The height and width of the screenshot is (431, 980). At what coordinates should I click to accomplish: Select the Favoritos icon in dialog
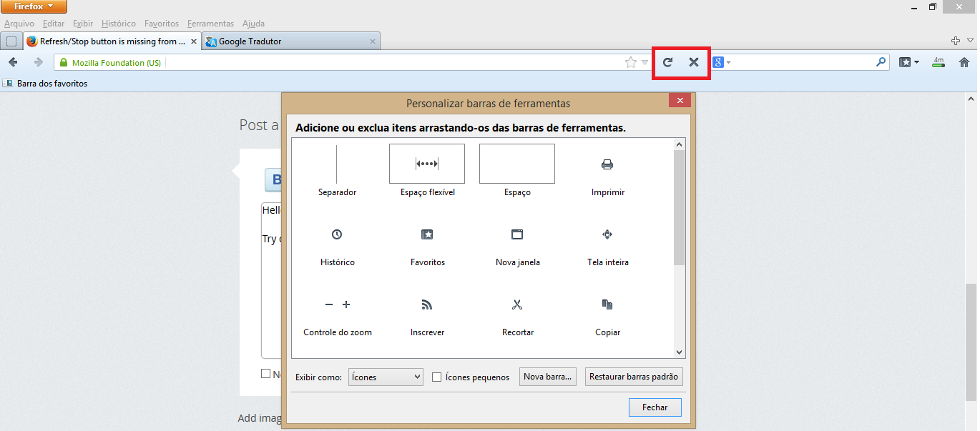[427, 234]
